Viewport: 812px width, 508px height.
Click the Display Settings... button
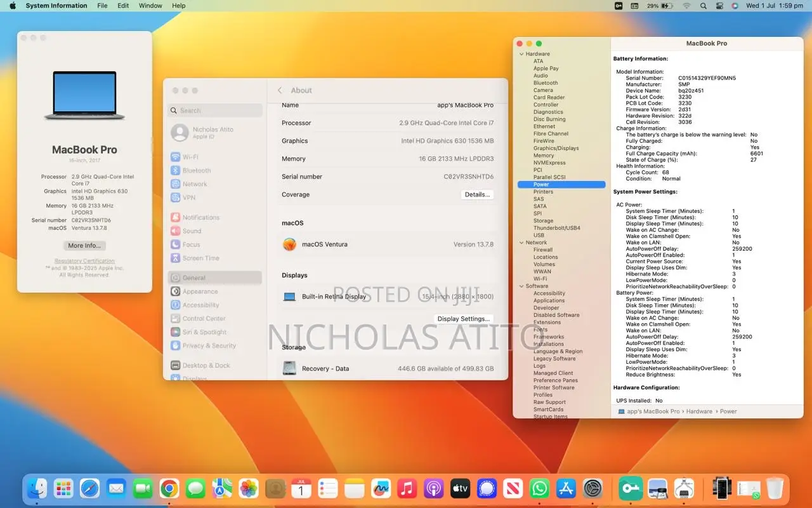pos(464,319)
